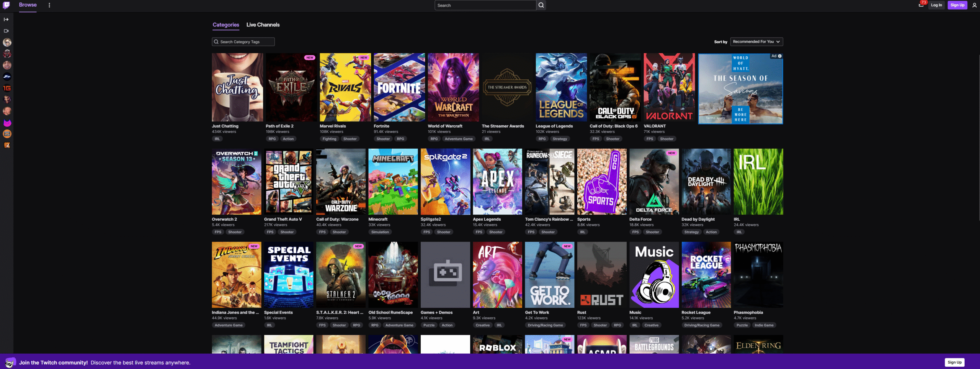Click the Grand Theft Auto V title link
This screenshot has width=980, height=369.
283,219
